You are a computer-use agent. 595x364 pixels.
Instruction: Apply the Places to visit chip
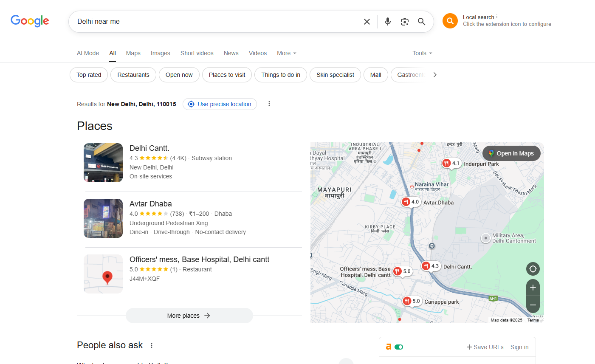(227, 75)
